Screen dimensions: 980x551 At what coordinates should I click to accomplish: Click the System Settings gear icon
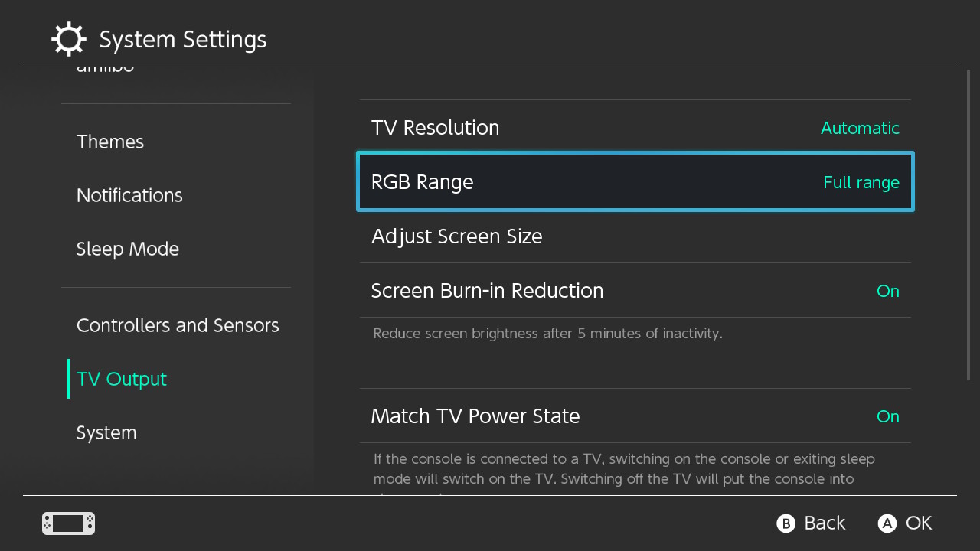68,39
